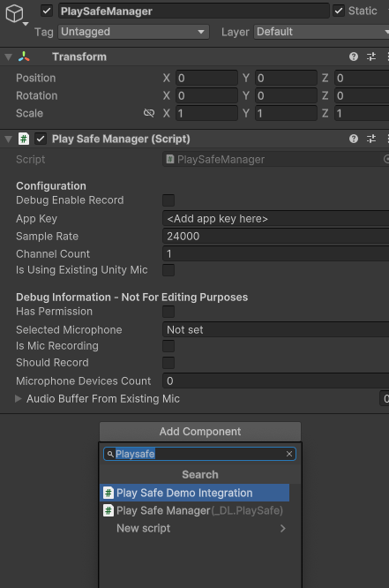Click the Rotation Y field
The height and width of the screenshot is (588, 389).
(x=286, y=95)
